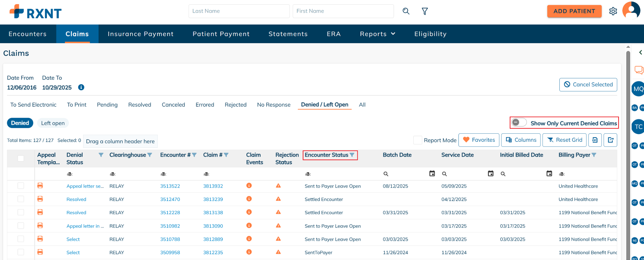The width and height of the screenshot is (644, 260).
Task: Enable the Report Mode checkbox
Action: (x=418, y=140)
